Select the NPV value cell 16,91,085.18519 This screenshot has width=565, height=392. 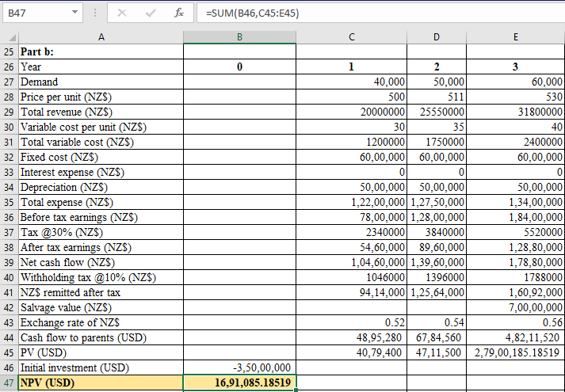(239, 383)
